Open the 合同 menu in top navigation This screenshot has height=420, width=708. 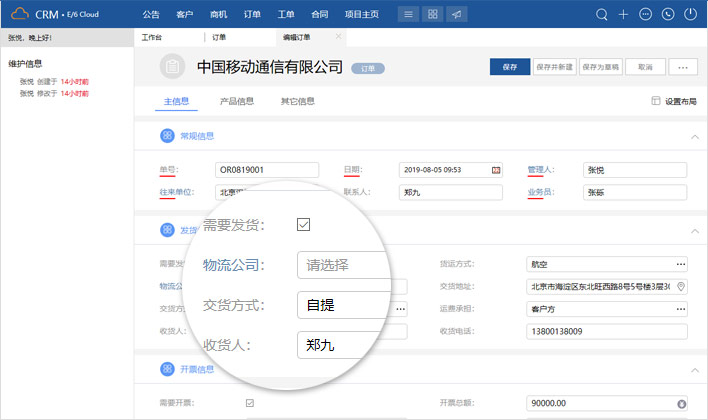318,15
